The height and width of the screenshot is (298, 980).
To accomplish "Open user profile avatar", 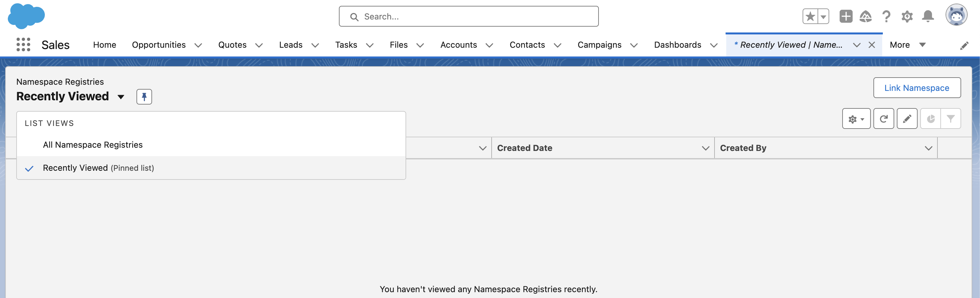I will [x=956, y=15].
